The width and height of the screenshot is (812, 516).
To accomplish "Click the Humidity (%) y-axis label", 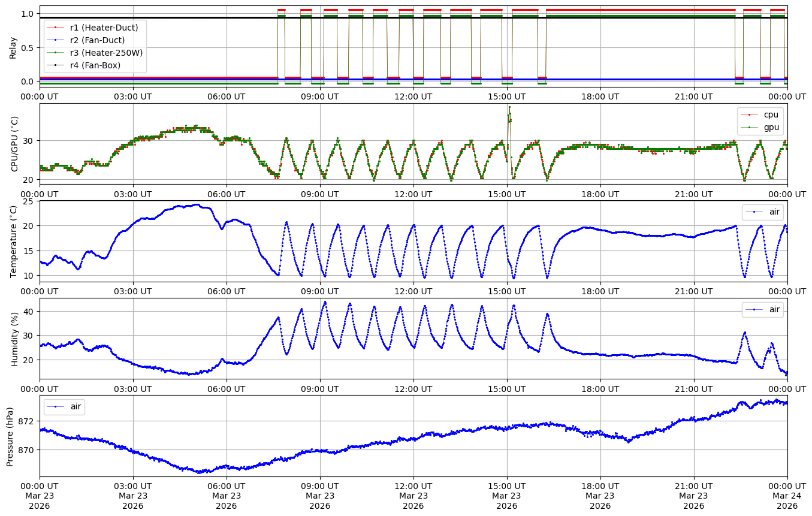I will [14, 338].
